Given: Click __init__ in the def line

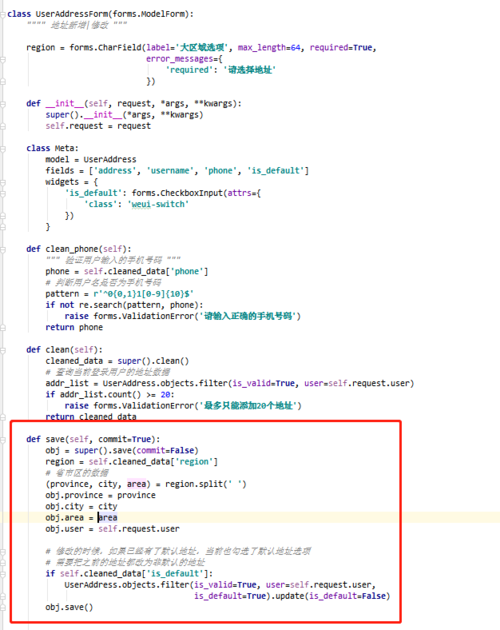Looking at the screenshot, I should point(64,104).
